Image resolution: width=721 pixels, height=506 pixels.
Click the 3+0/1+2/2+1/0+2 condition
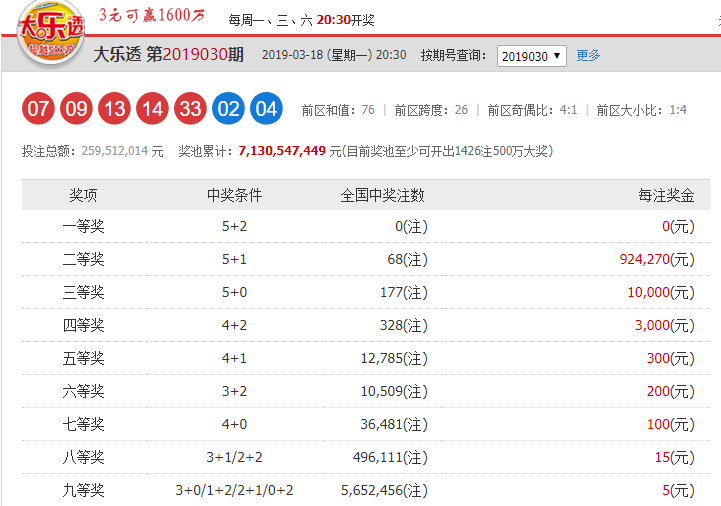pyautogui.click(x=235, y=490)
